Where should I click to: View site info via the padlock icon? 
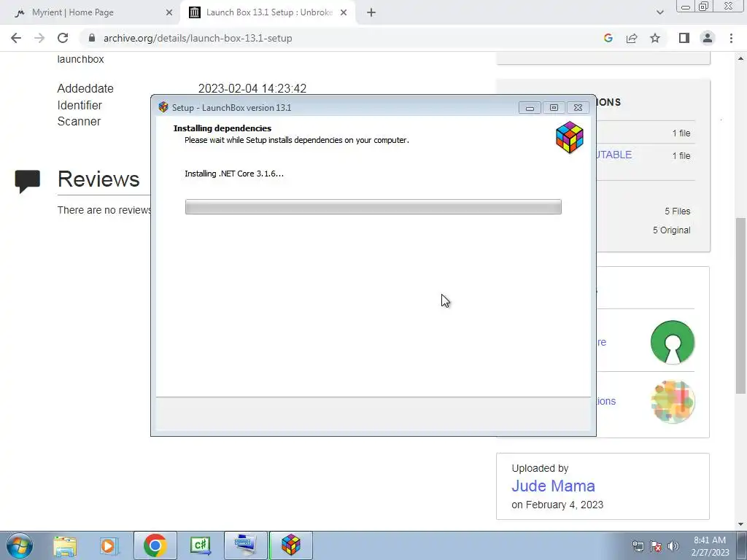(92, 38)
